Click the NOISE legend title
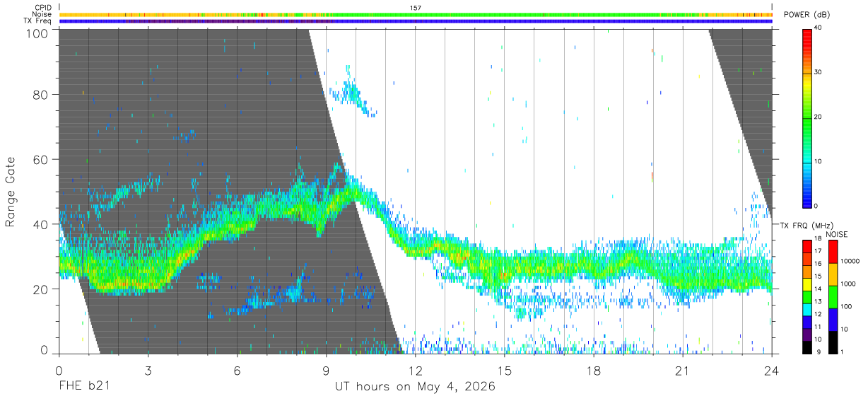 tap(835, 234)
